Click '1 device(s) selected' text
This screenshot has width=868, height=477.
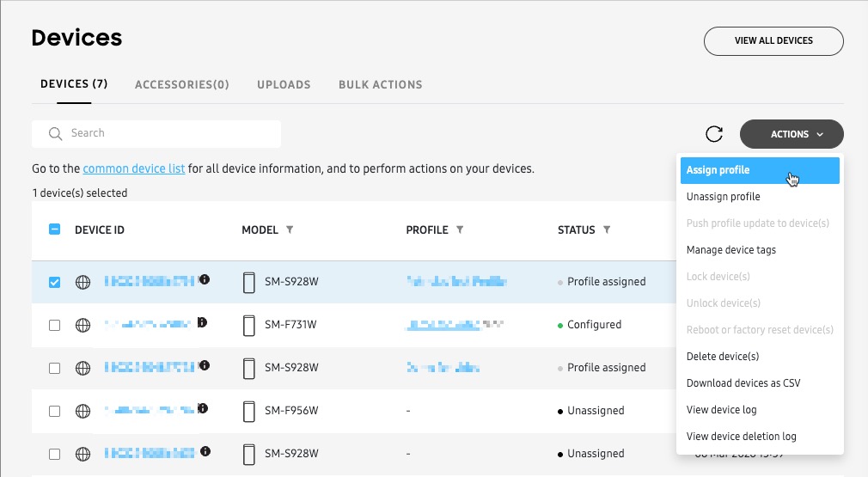pos(80,193)
